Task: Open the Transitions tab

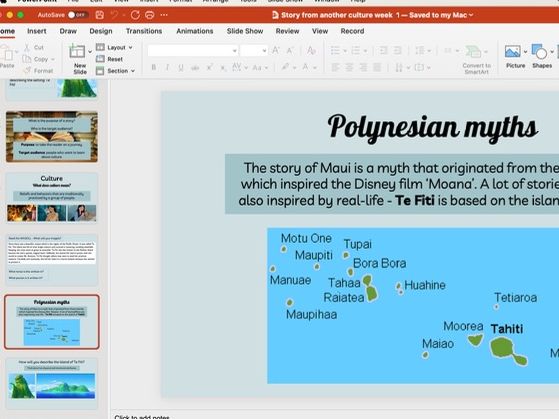Action: [144, 31]
